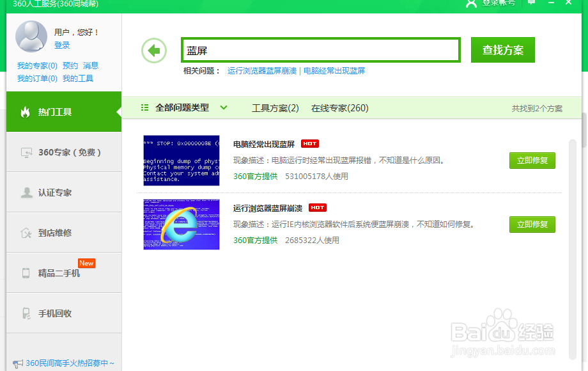The height and width of the screenshot is (371, 588).
Task: Click the 查找方案 search button
Action: click(503, 50)
